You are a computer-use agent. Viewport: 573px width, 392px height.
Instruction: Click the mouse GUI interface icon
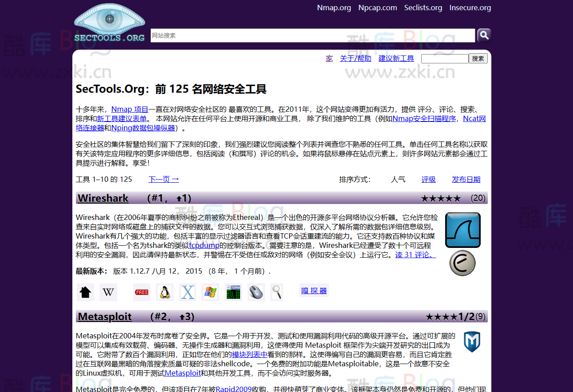256,292
